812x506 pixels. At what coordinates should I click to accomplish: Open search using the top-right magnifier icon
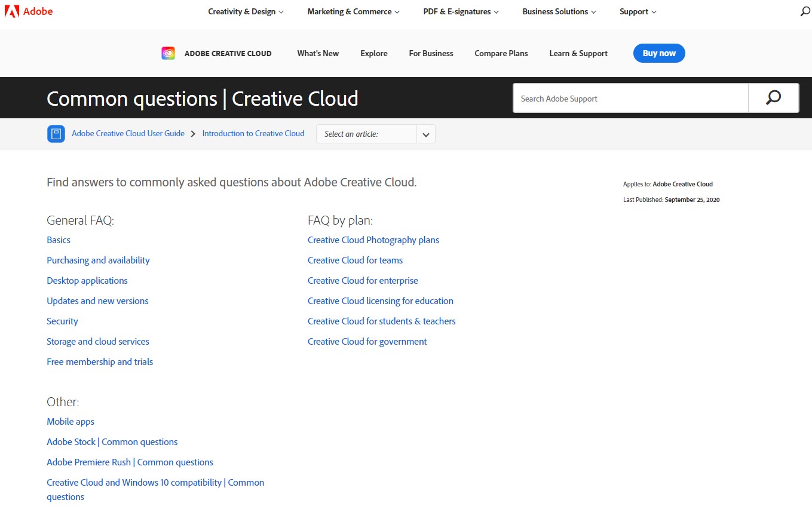804,11
